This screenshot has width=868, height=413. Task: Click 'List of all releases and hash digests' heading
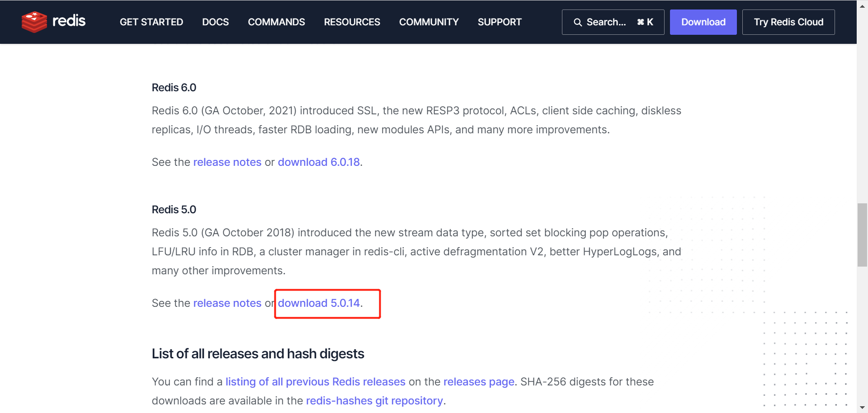[x=258, y=354]
